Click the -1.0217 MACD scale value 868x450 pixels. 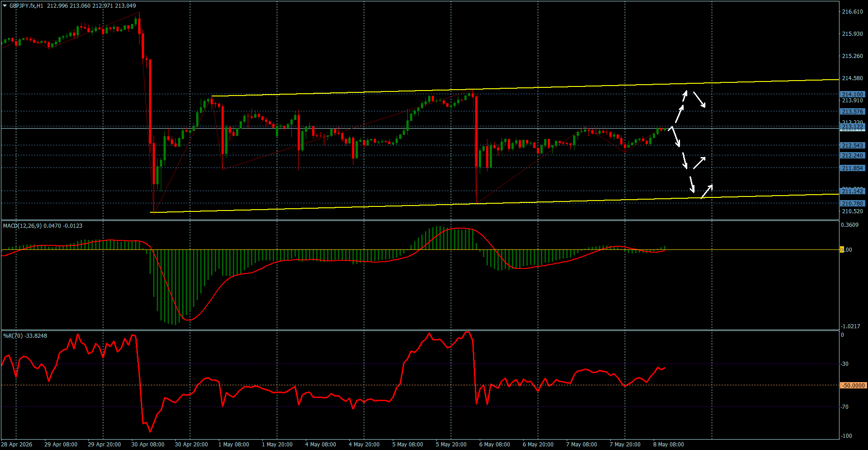(850, 326)
